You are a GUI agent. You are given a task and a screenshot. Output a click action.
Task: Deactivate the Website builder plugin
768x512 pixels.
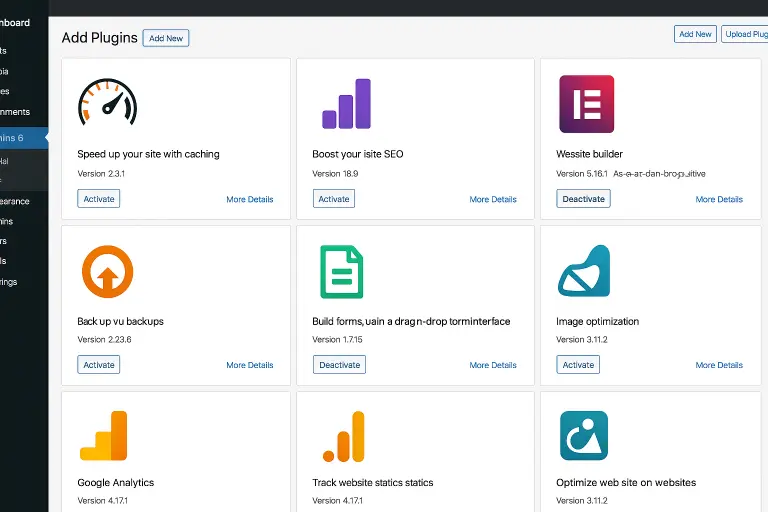click(583, 199)
